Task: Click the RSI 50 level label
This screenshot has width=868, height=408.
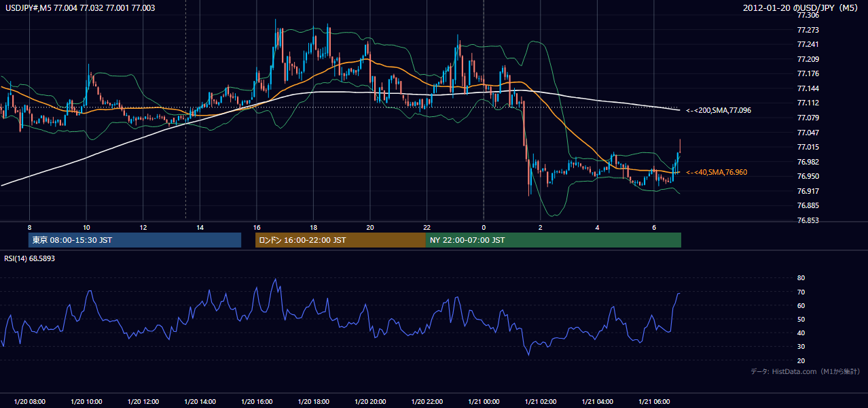Action: coord(801,319)
